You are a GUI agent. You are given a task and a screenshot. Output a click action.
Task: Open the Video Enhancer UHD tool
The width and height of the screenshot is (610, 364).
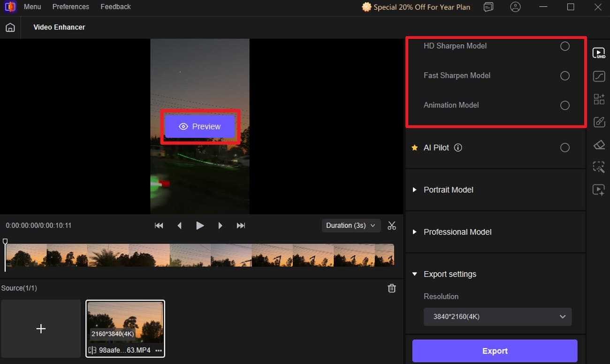click(x=599, y=53)
